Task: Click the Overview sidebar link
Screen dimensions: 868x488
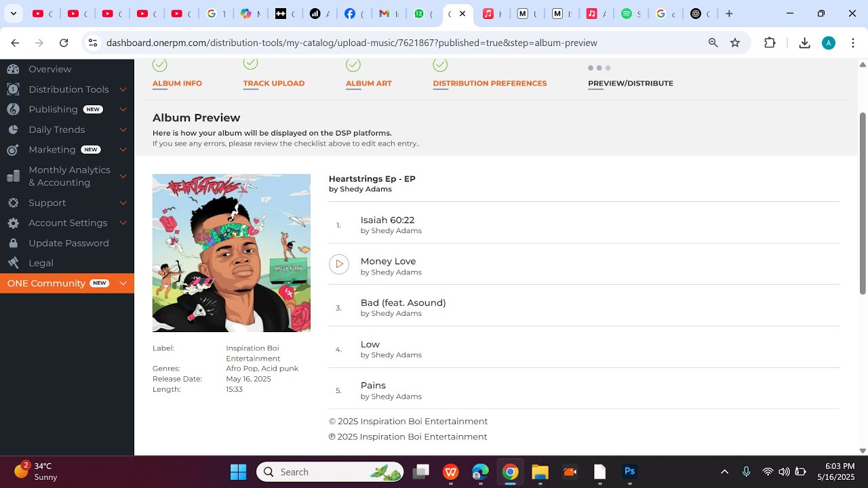Action: [x=50, y=69]
